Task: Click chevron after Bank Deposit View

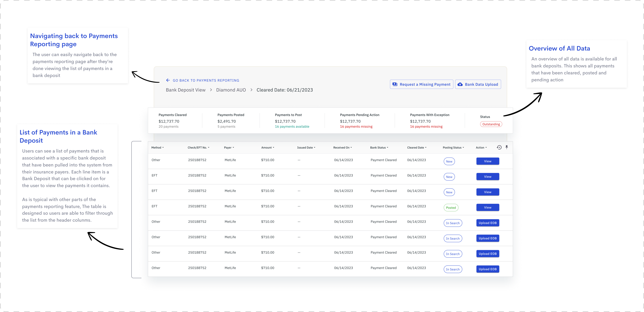Action: (211, 90)
